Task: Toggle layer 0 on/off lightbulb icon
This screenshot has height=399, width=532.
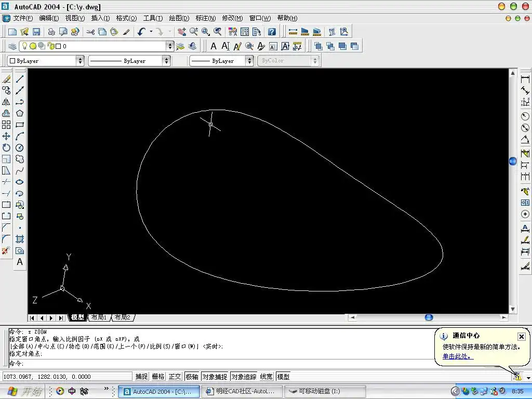Action: tap(24, 46)
